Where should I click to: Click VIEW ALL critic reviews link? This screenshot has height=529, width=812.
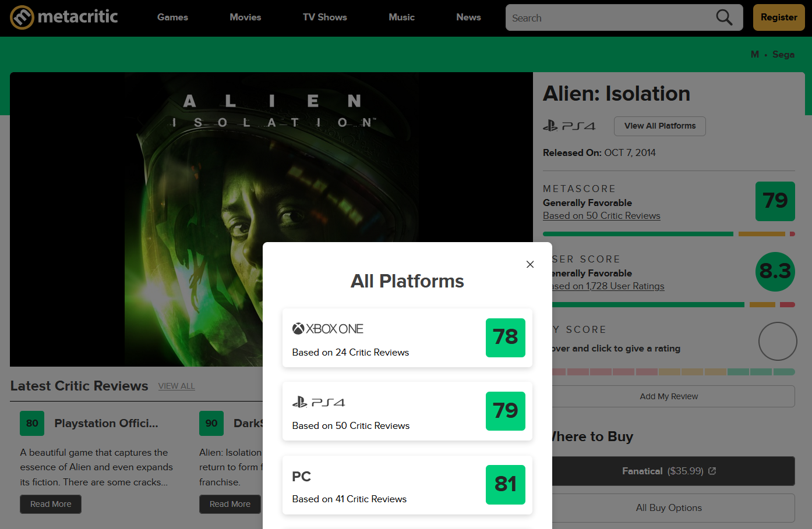pyautogui.click(x=176, y=386)
